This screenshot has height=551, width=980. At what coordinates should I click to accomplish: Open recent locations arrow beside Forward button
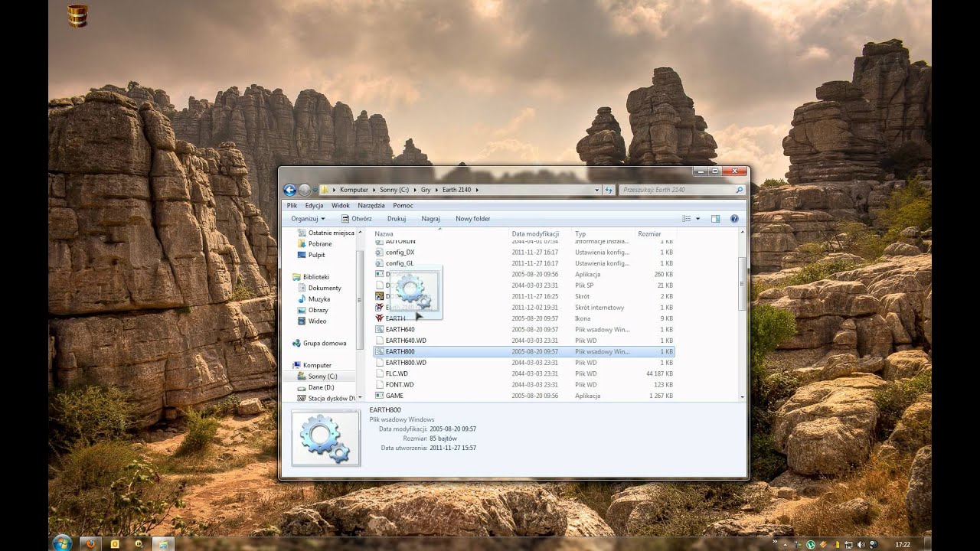click(x=314, y=190)
